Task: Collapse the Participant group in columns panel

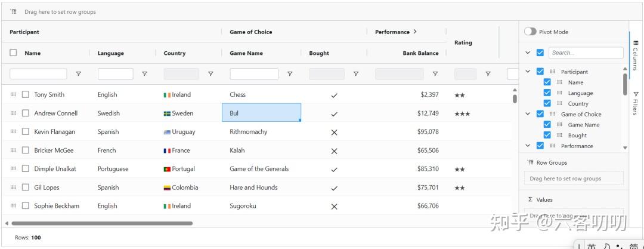Action: [x=528, y=72]
